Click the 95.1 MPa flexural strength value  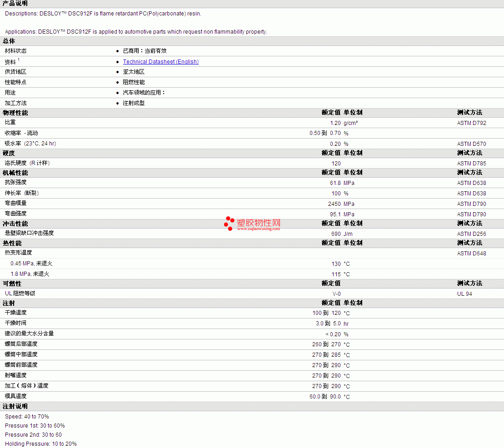[x=342, y=214]
